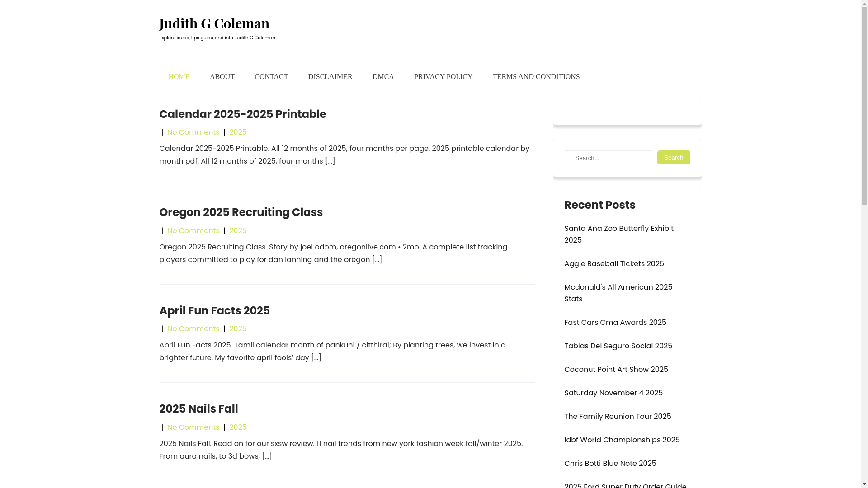Screen dimensions: 868x488
Task: Click No Comments under 2025 Nails Fall
Action: click(x=193, y=427)
